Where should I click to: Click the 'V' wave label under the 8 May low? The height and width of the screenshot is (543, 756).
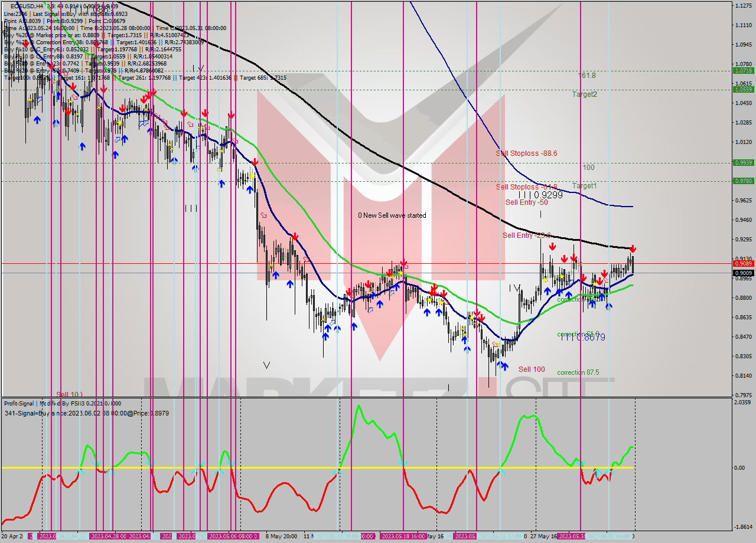tap(266, 365)
